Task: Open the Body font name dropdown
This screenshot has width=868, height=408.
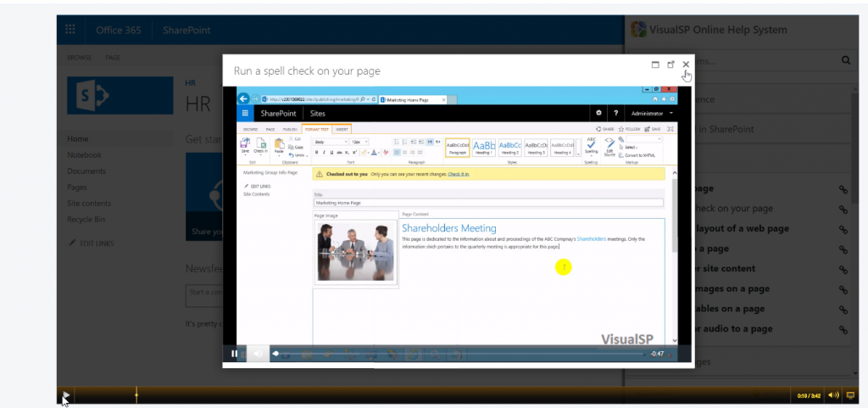Action: [x=330, y=142]
